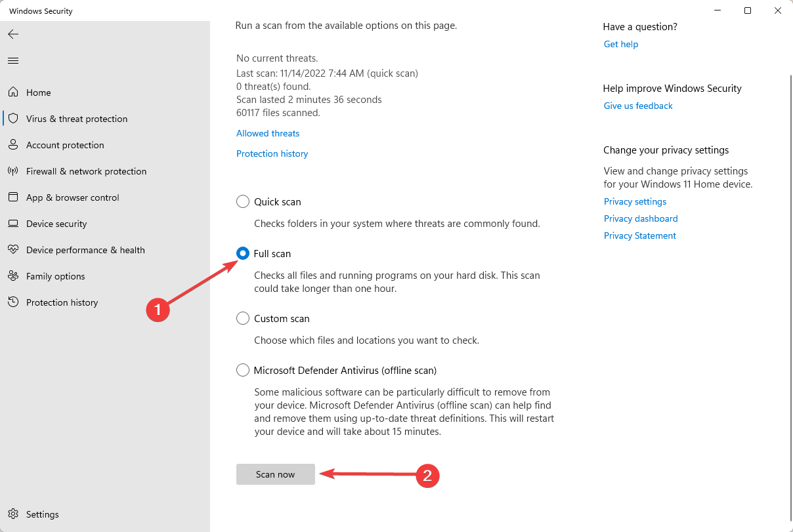
Task: Start the scan with Scan now
Action: coord(276,474)
